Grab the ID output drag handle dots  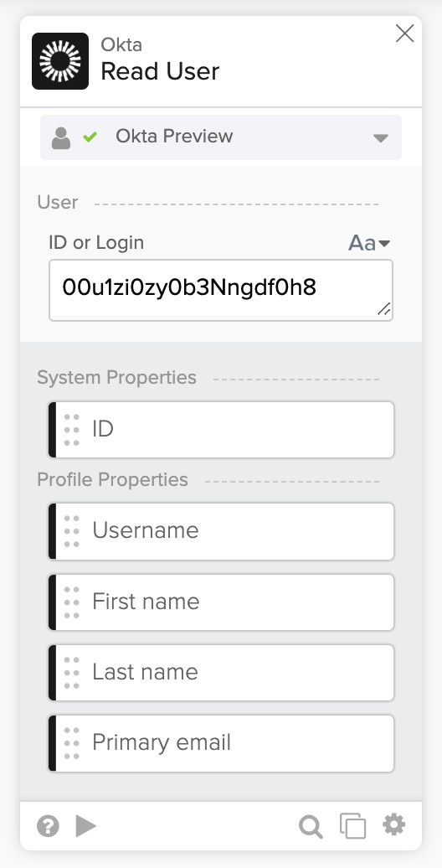72,430
